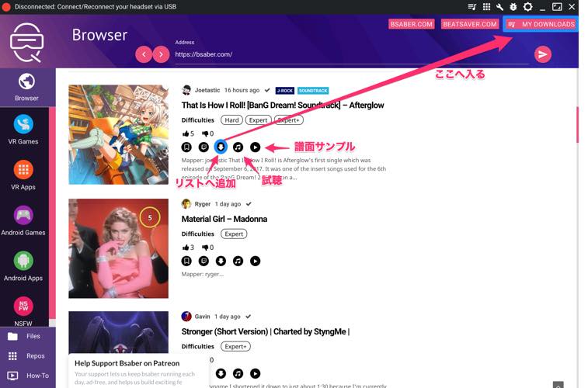588x388 pixels.
Task: Open mapper Joetastic's profile
Action: (207, 90)
